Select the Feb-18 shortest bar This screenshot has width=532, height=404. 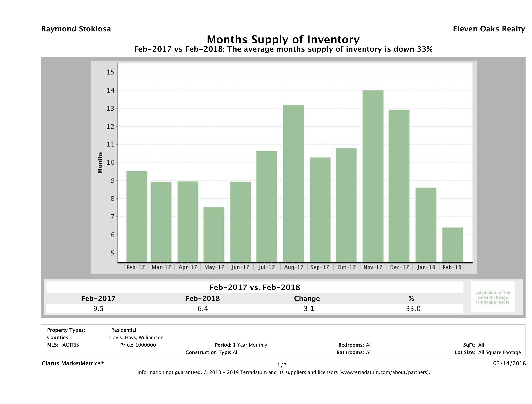coord(452,245)
